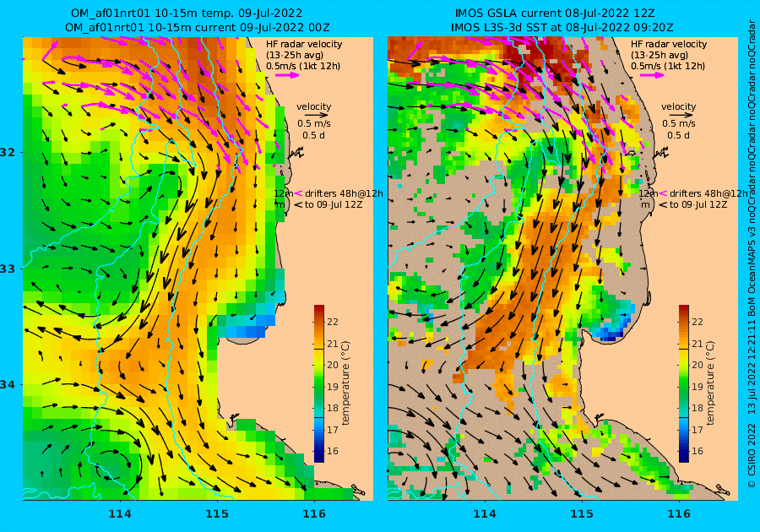Click the 'velocity' label in right panel

tap(679, 106)
